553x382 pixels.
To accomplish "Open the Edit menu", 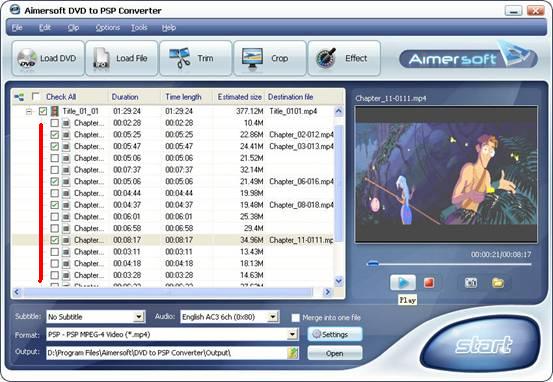I will (44, 28).
